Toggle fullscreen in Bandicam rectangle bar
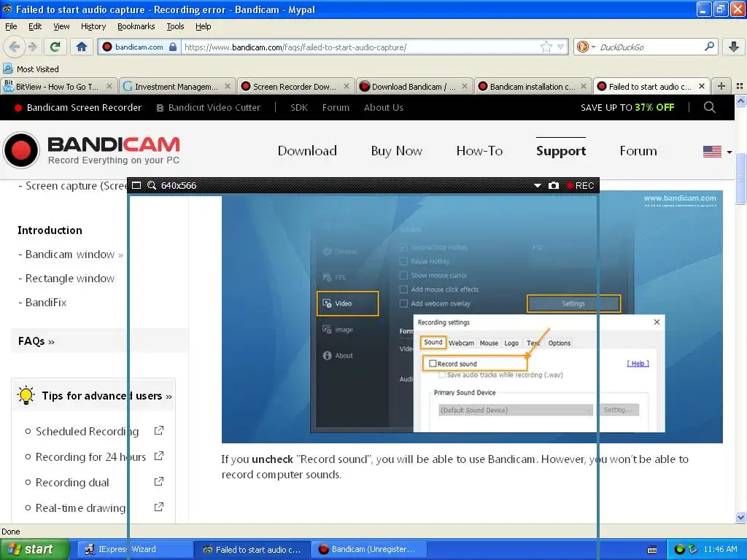 pos(136,185)
